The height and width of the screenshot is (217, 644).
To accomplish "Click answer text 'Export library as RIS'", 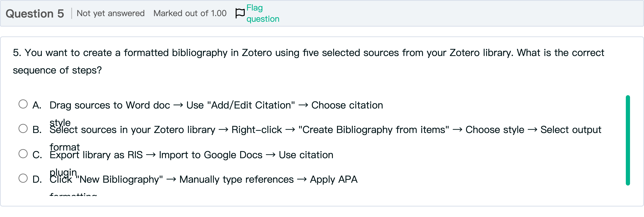I will pos(96,155).
